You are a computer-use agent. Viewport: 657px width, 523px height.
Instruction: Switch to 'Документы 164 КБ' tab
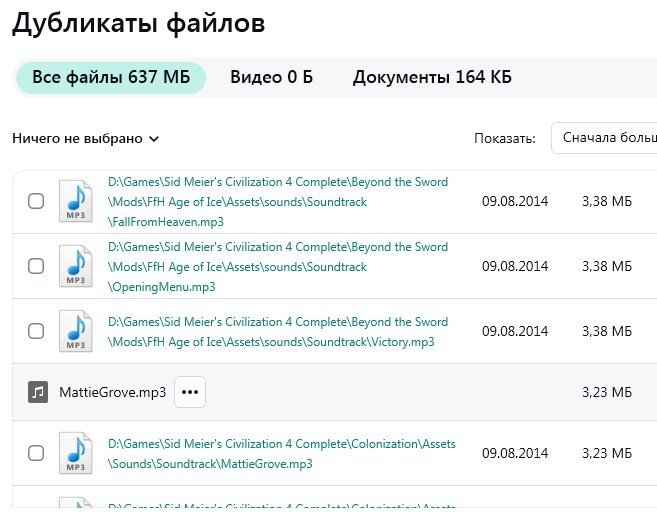[432, 78]
